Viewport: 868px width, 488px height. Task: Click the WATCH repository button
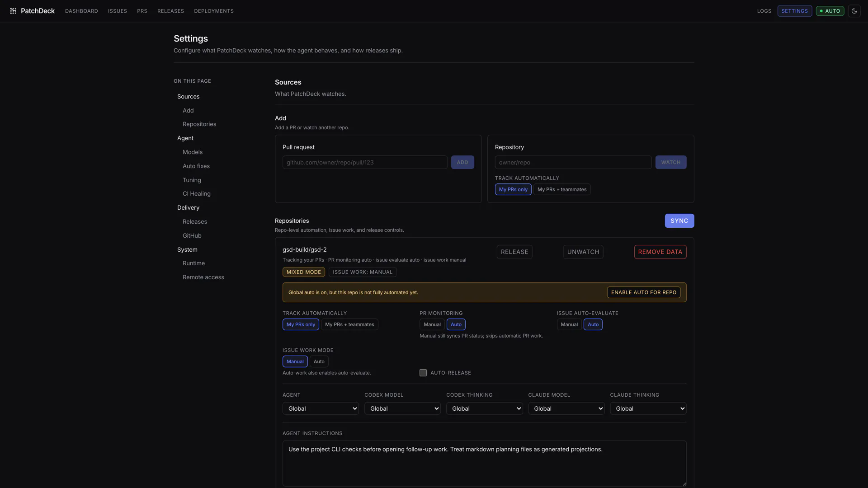point(670,162)
